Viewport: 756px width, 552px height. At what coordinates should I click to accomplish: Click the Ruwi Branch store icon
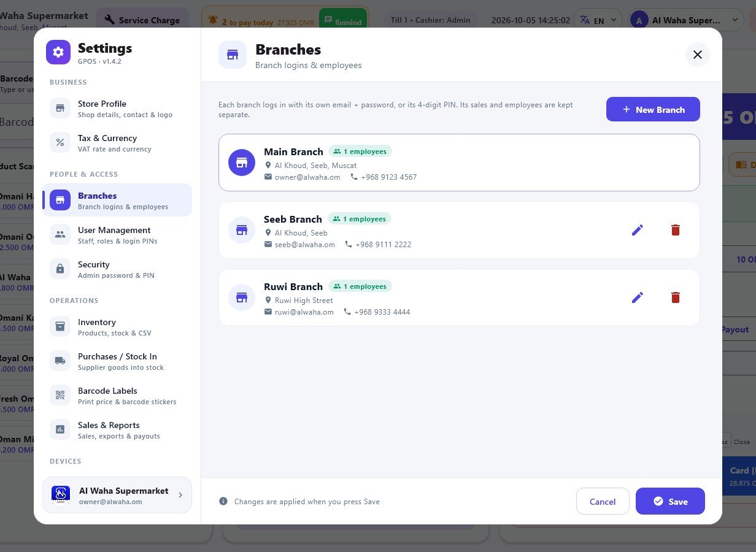[x=242, y=297]
